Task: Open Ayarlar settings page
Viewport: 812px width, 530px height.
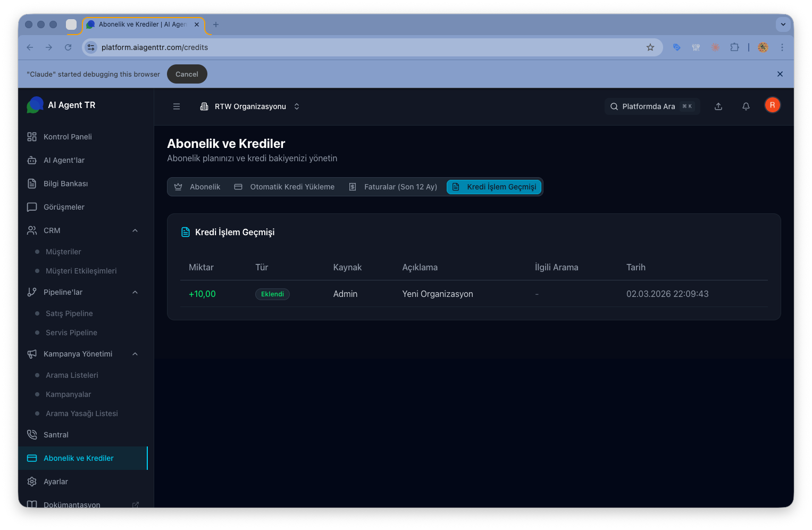Action: coord(83,482)
